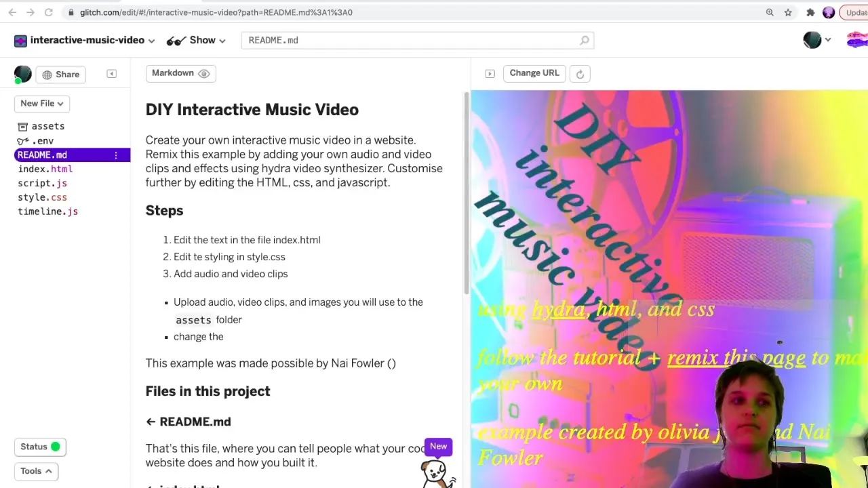Image resolution: width=868 pixels, height=488 pixels.
Task: Click the preview pane collapse arrow icon
Action: 490,73
